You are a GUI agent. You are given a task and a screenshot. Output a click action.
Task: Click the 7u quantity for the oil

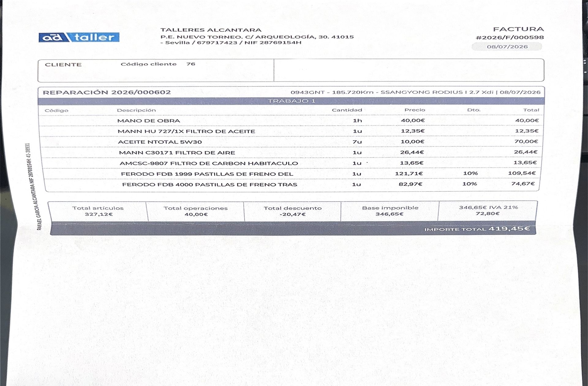[357, 142]
